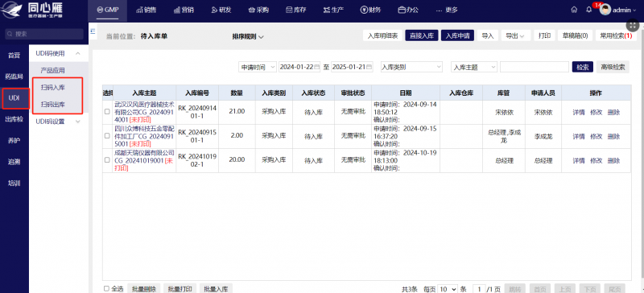Select 药监局 in the left sidebar
Image resolution: width=644 pixels, height=293 pixels.
(14, 76)
